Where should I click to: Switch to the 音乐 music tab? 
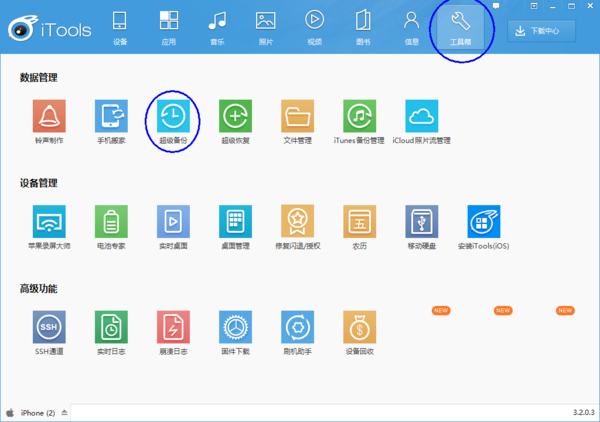point(217,28)
